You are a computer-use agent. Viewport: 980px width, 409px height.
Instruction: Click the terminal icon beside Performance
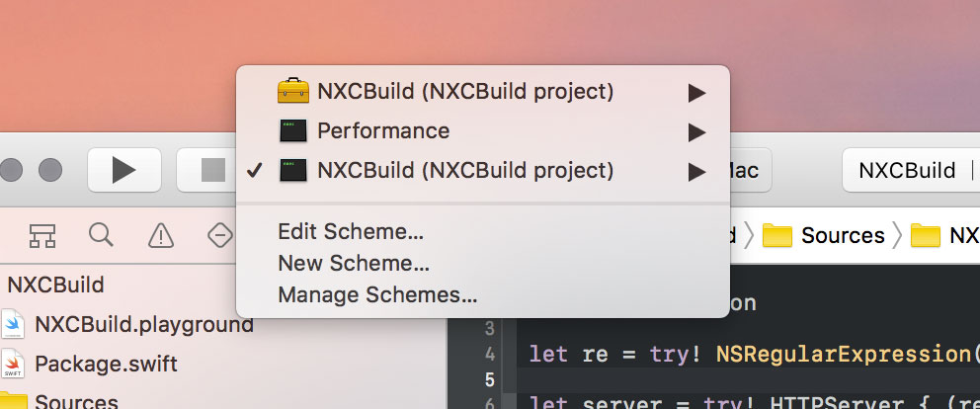tap(293, 131)
